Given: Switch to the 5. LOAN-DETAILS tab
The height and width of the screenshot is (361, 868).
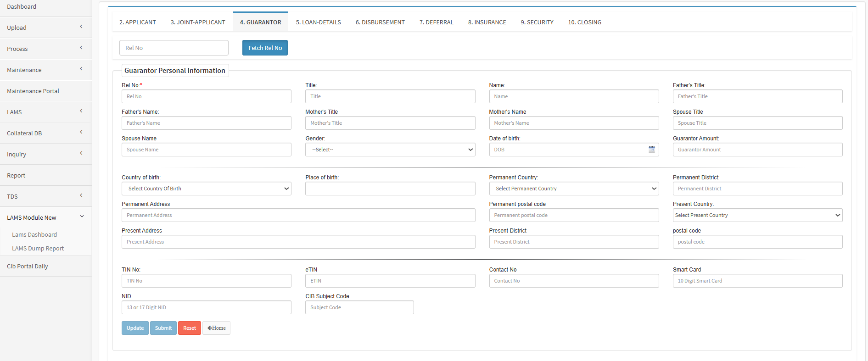Looking at the screenshot, I should 318,22.
